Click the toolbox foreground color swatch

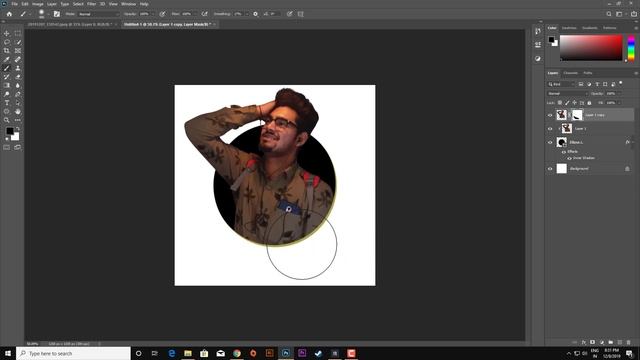pos(9,131)
